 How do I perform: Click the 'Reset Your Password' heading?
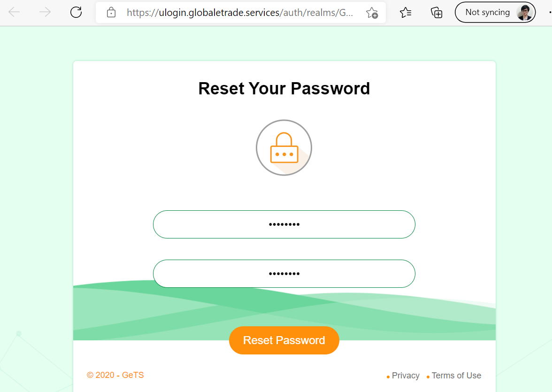pos(284,89)
